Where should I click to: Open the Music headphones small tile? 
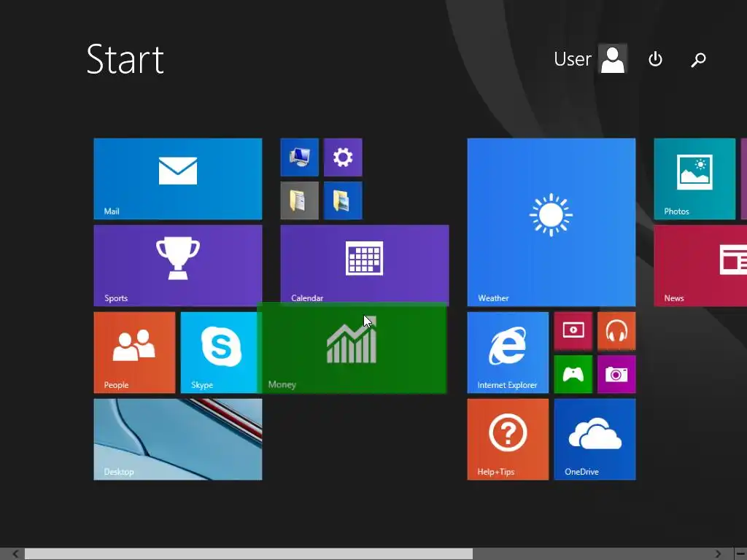click(x=616, y=331)
